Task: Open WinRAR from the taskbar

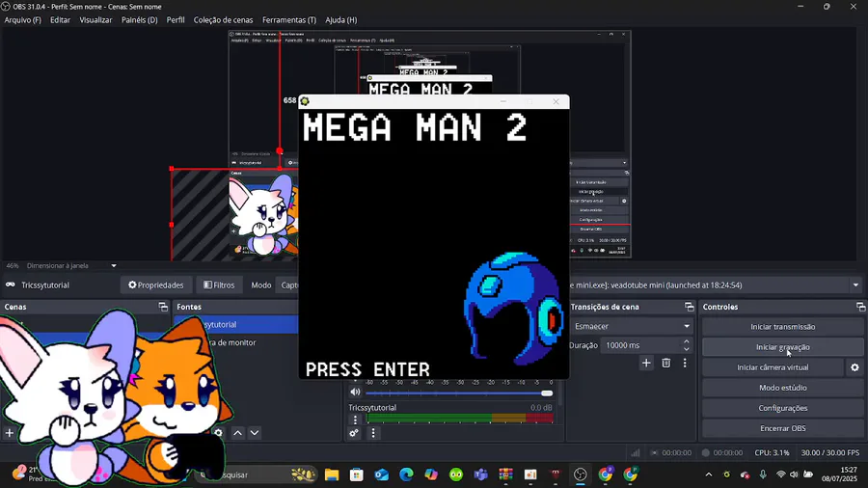Action: point(506,474)
